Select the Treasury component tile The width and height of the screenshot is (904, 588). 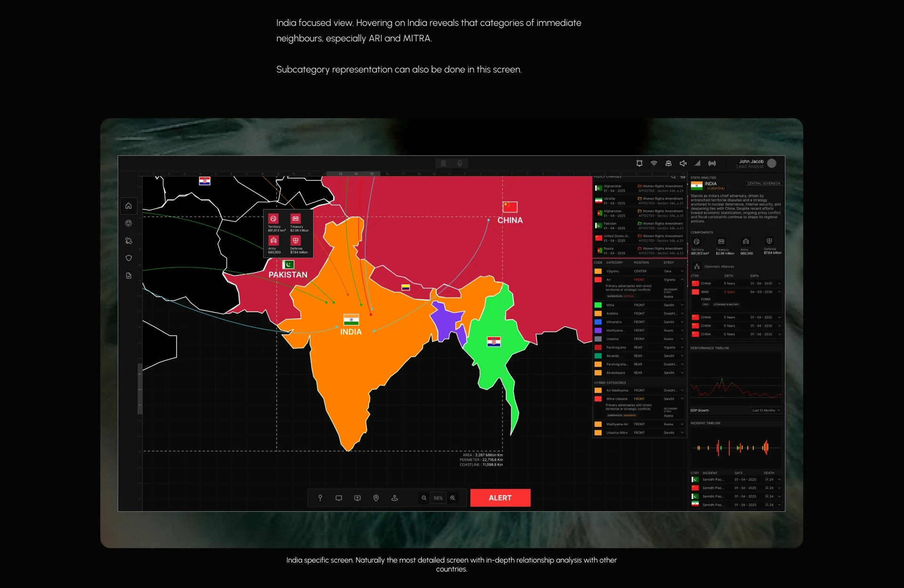pos(721,242)
